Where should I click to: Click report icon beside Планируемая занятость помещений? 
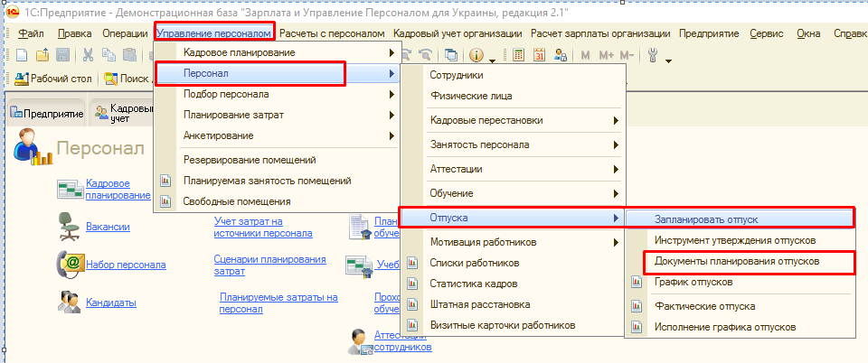click(165, 181)
